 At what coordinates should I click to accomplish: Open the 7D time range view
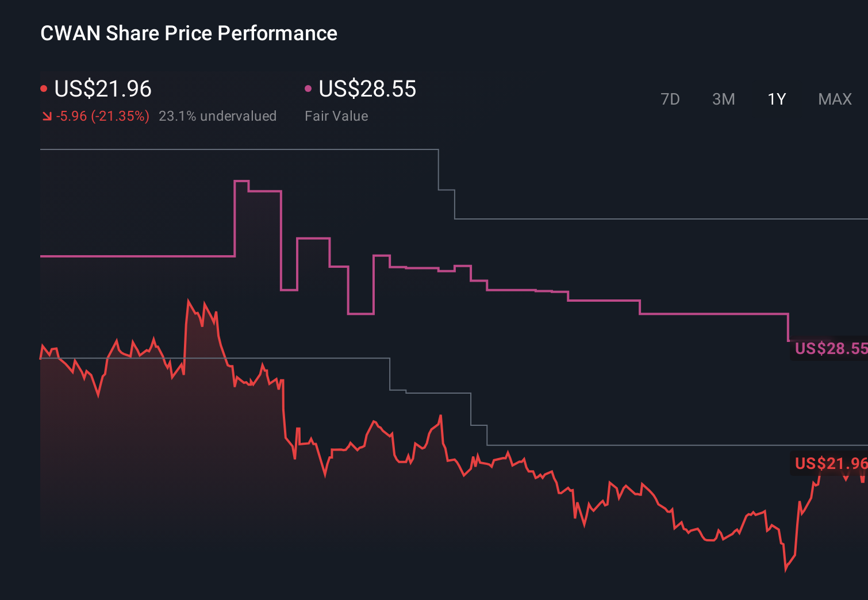point(670,99)
